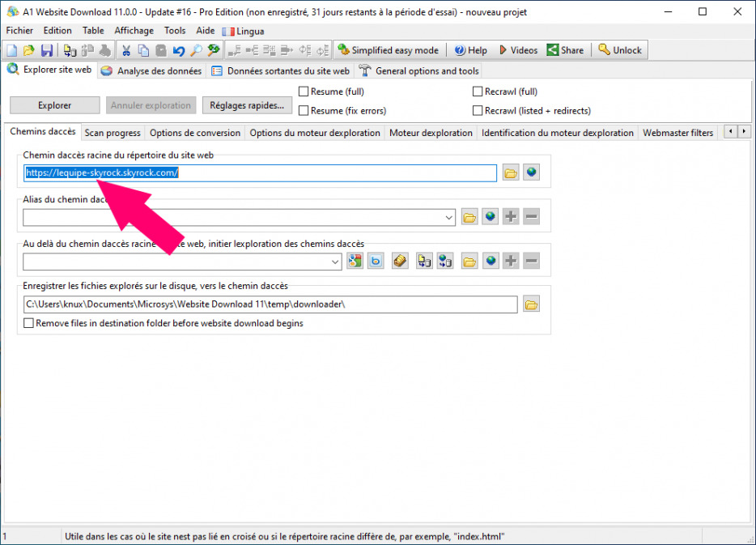
Task: Click plain globe icon in start paths row
Action: click(x=491, y=262)
